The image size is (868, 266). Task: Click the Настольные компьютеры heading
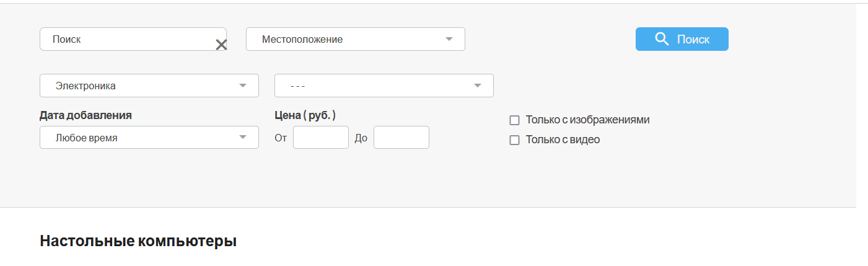click(x=138, y=241)
